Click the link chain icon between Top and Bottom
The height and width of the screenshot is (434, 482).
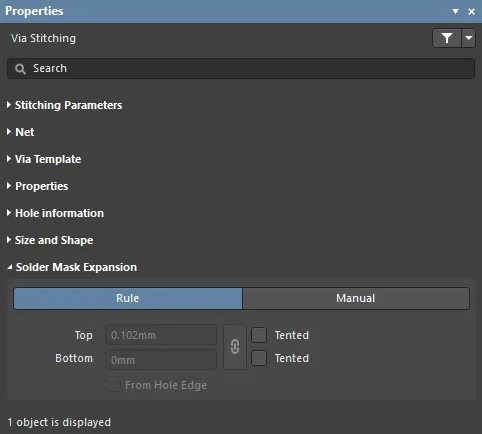click(235, 347)
